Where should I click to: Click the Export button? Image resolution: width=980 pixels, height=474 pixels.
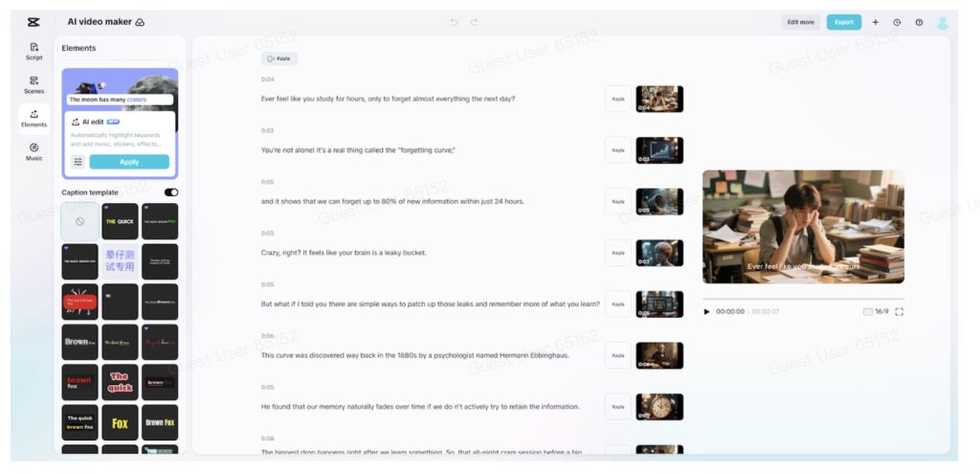[843, 22]
